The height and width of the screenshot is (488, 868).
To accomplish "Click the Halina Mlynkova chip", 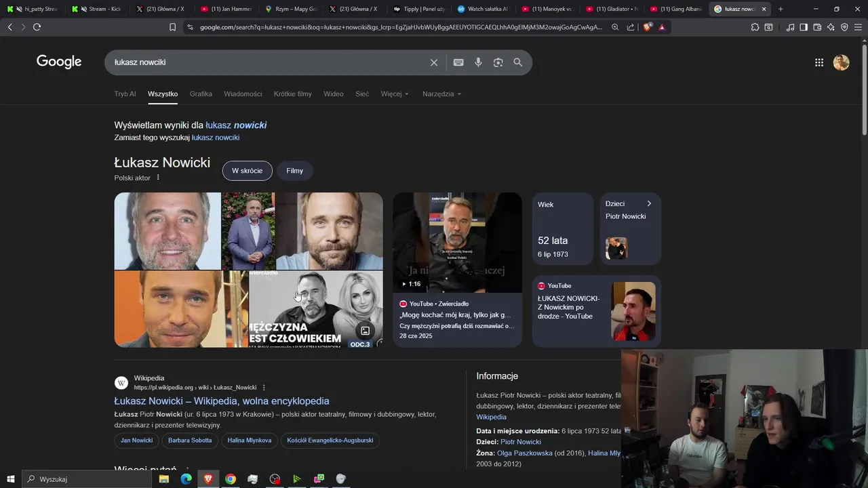I will tap(250, 441).
